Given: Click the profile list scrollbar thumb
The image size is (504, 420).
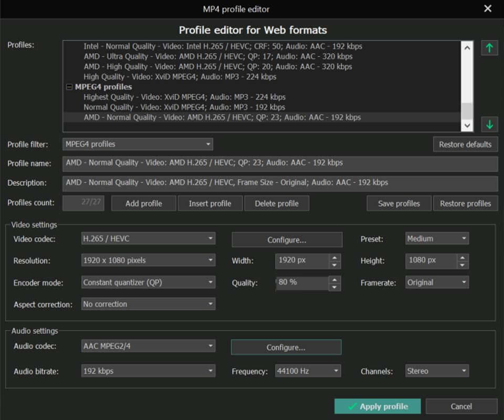Looking at the screenshot, I should (467, 111).
